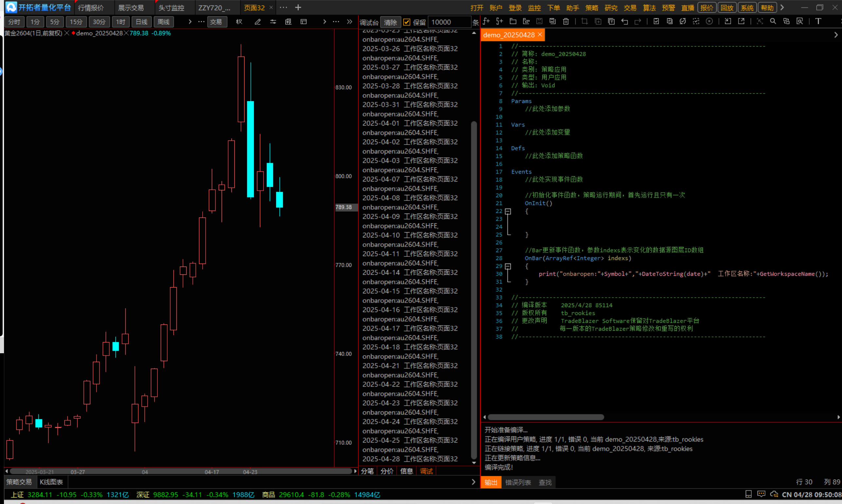Expand the chevron right of K线图表 tab bar

(473, 482)
